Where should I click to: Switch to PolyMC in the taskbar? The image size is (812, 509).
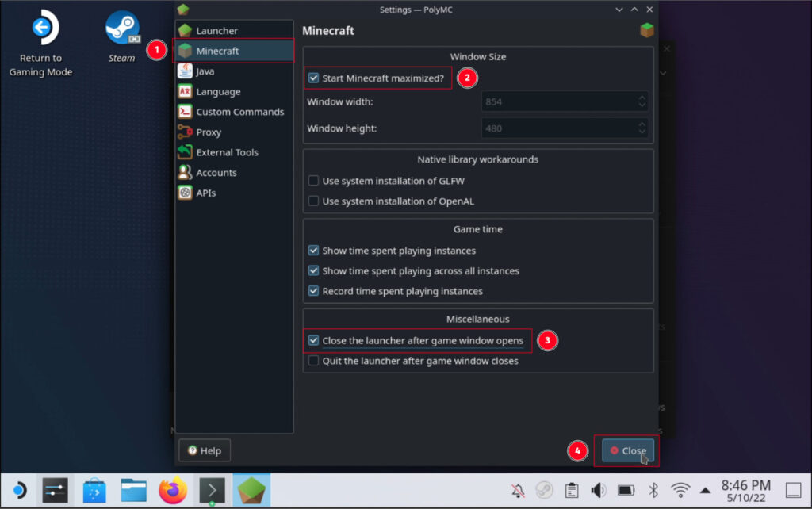(251, 490)
